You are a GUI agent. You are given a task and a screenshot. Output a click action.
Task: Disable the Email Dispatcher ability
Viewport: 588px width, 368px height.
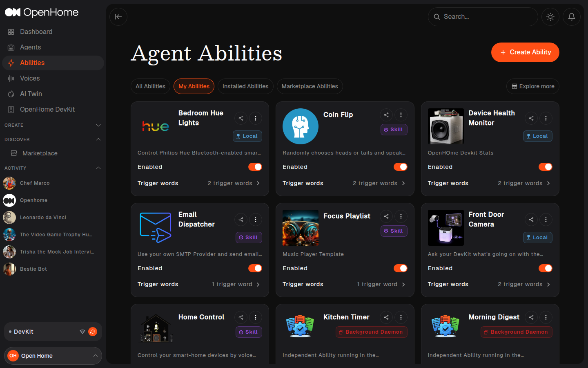255,268
